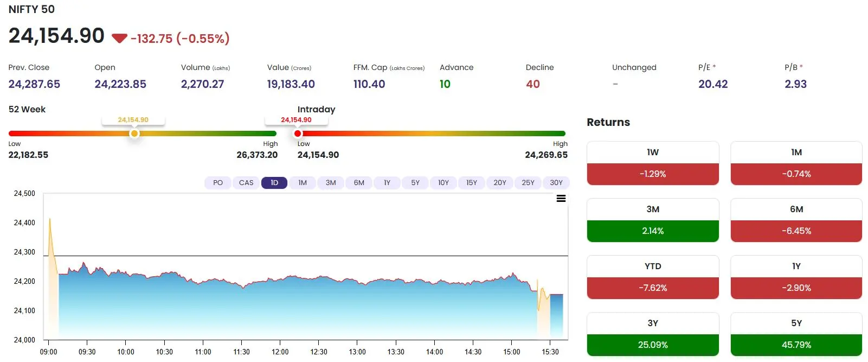Click the Prev. Close value 24,287.65

pyautogui.click(x=34, y=84)
